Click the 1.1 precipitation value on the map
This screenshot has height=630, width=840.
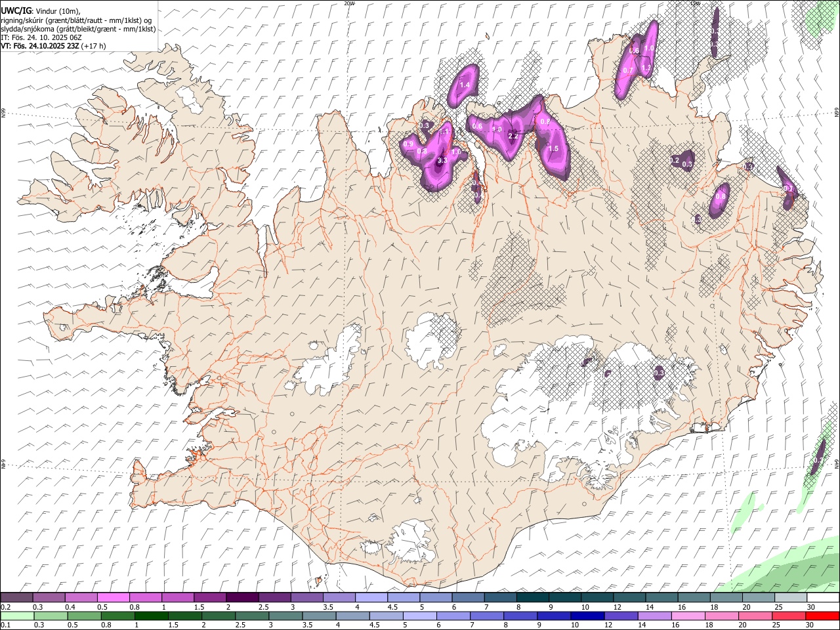(x=444, y=132)
